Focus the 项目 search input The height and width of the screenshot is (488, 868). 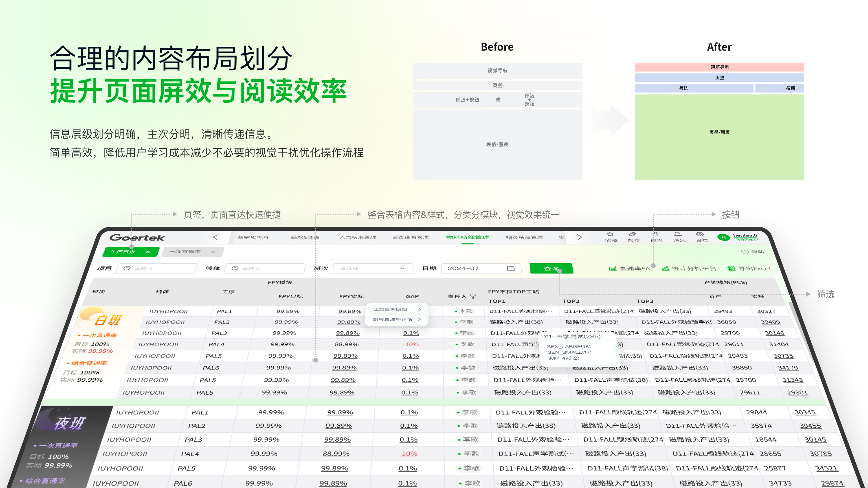156,268
